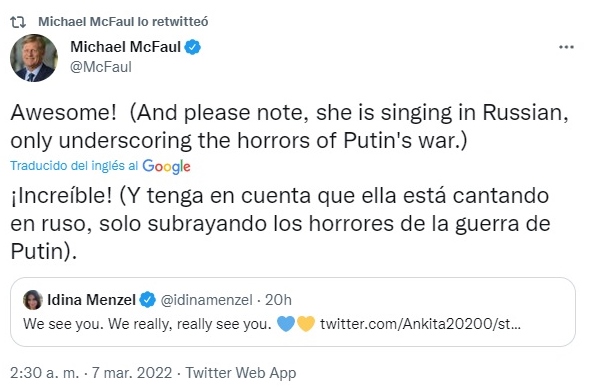Open the twitter.com/Ankita20200 link
Viewport: 590px width, 389px height.
tap(420, 324)
